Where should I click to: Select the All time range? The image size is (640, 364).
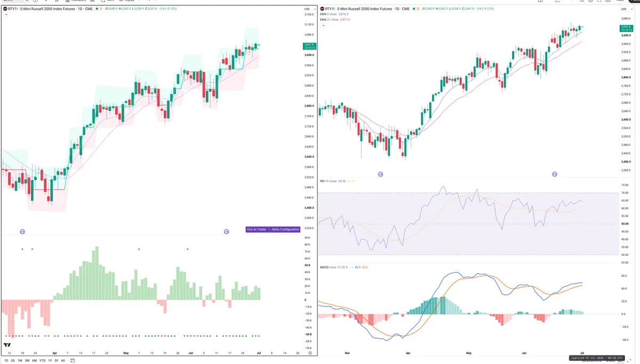click(x=63, y=361)
